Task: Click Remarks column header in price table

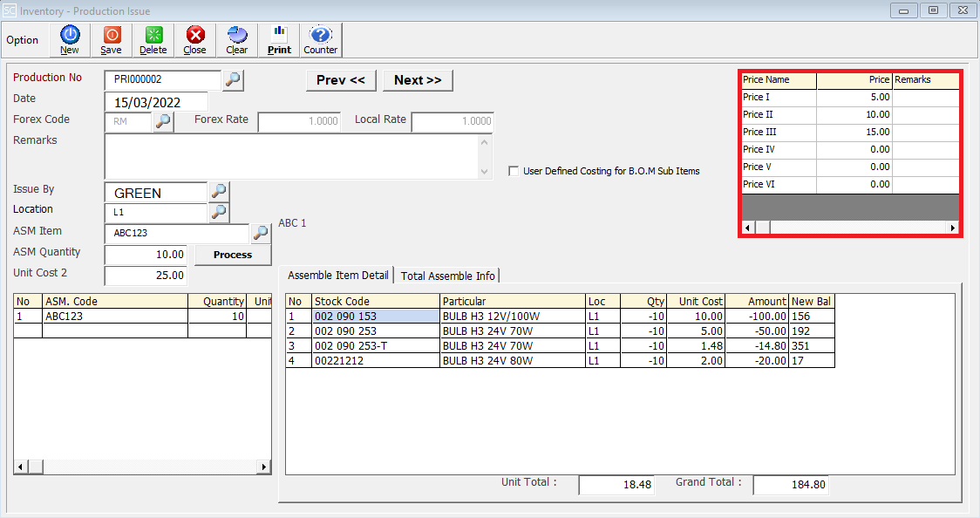Action: [926, 80]
